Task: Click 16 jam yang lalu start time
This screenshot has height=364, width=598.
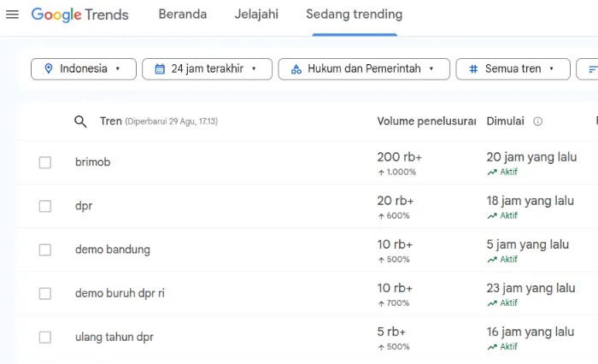Action: click(x=531, y=332)
